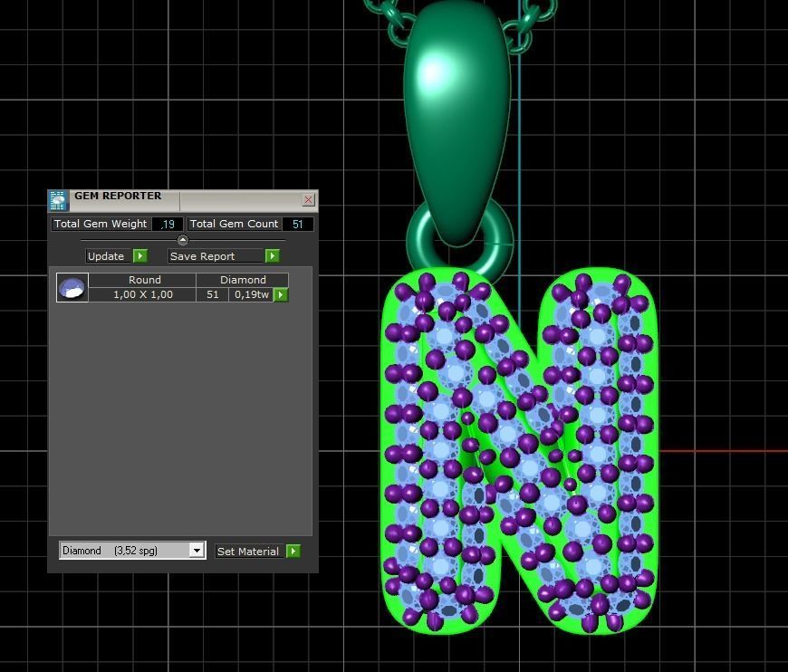788x672 pixels.
Task: Click green arrow next to Update
Action: tap(139, 255)
